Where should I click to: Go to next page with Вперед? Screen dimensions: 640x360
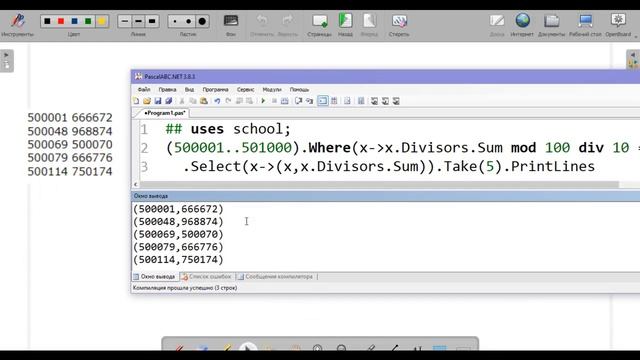[369, 24]
